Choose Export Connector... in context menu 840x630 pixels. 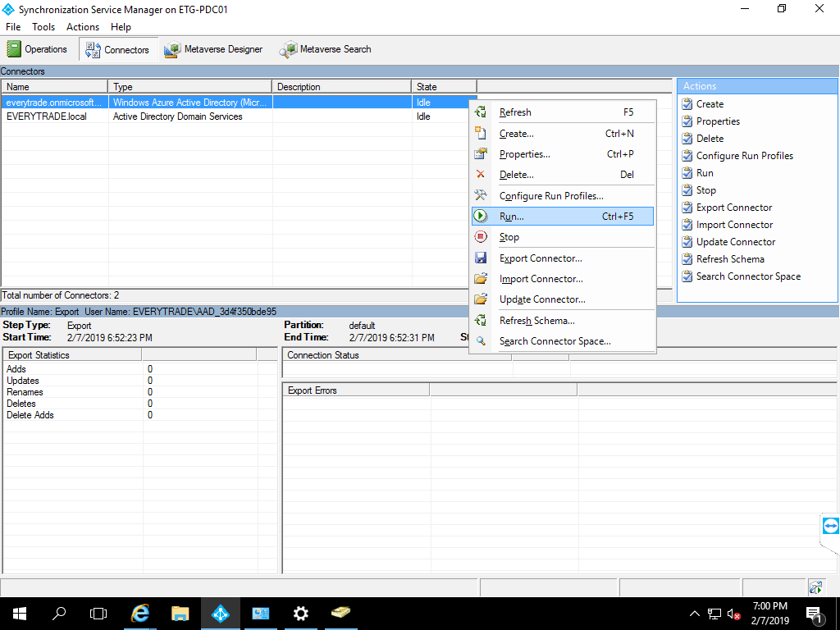pyautogui.click(x=563, y=258)
